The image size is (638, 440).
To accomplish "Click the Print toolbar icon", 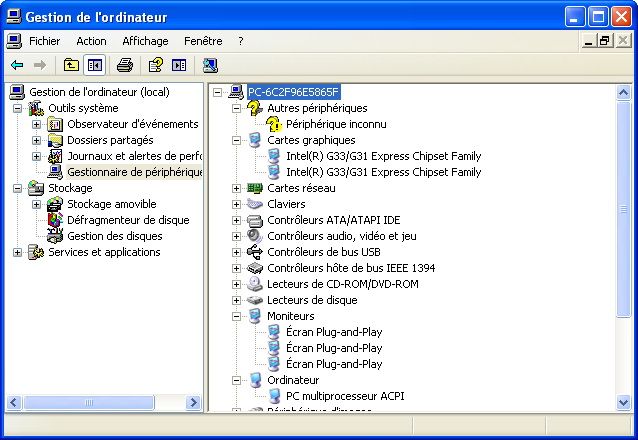I will 125,65.
